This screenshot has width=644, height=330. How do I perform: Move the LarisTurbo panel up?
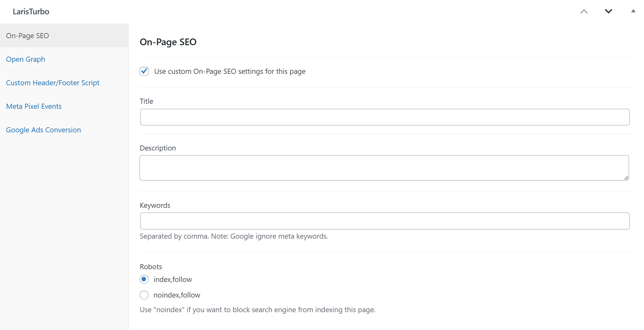click(x=584, y=11)
